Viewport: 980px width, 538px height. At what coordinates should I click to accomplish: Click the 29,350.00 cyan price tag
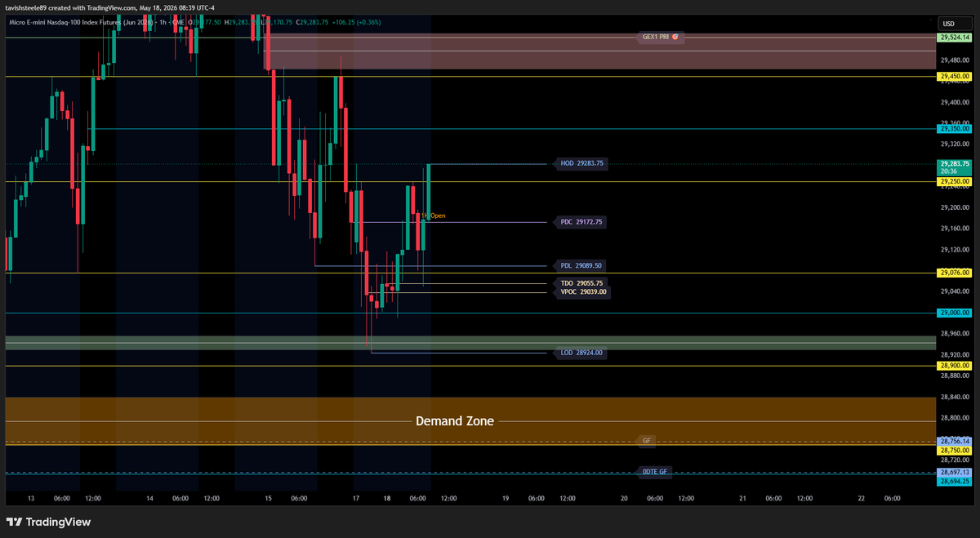coord(955,128)
